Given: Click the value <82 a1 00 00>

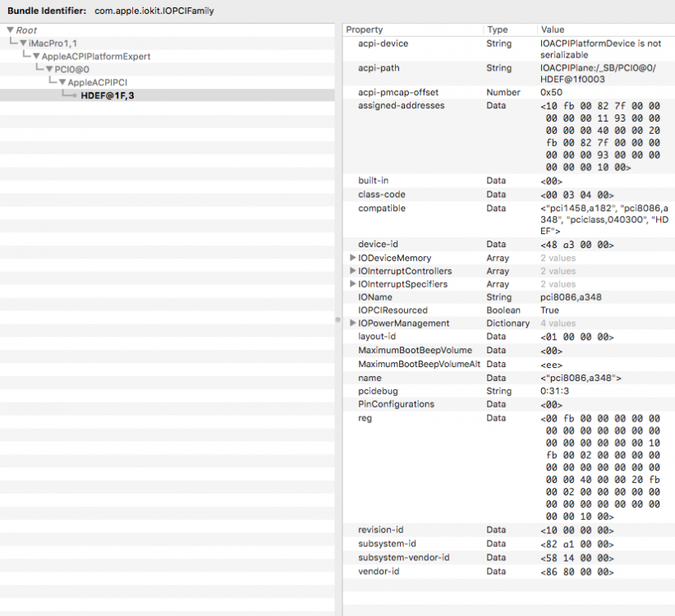Looking at the screenshot, I should 576,544.
